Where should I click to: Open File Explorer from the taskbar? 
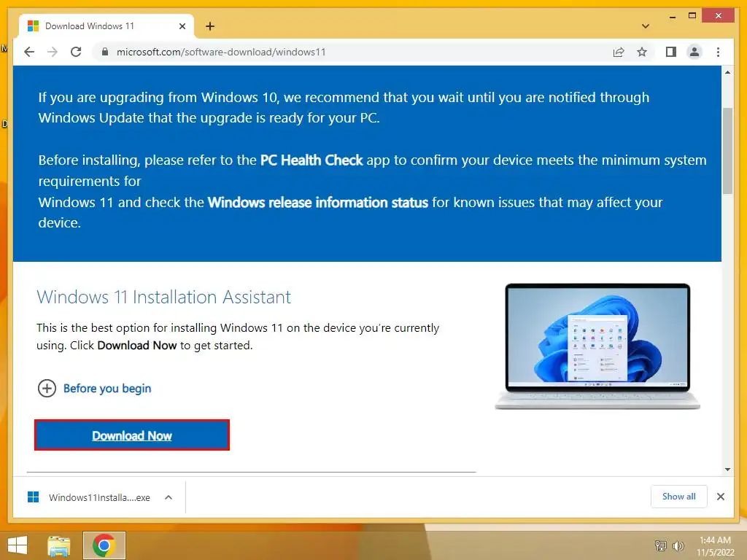click(58, 545)
